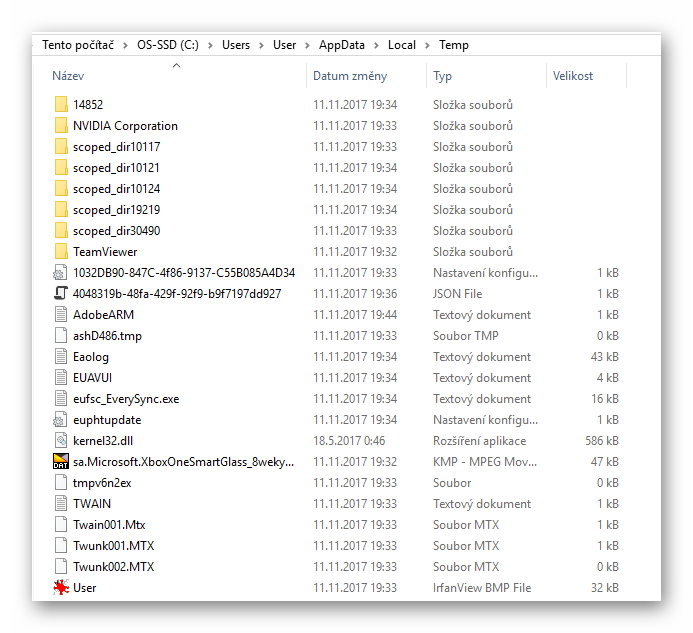Sort by Typ column header
Screen dimensions: 693x633
pyautogui.click(x=442, y=76)
